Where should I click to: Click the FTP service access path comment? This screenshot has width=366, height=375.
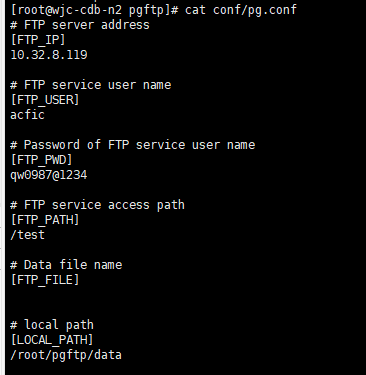point(97,205)
